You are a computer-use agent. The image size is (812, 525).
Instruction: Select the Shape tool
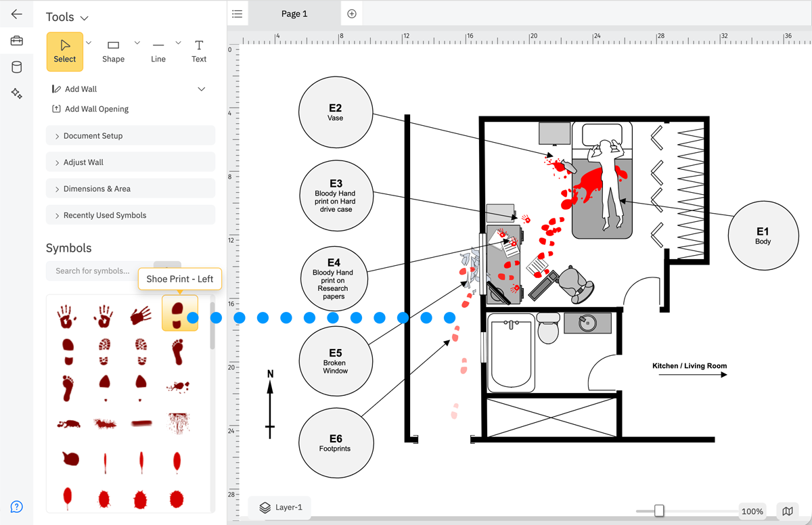[113, 51]
